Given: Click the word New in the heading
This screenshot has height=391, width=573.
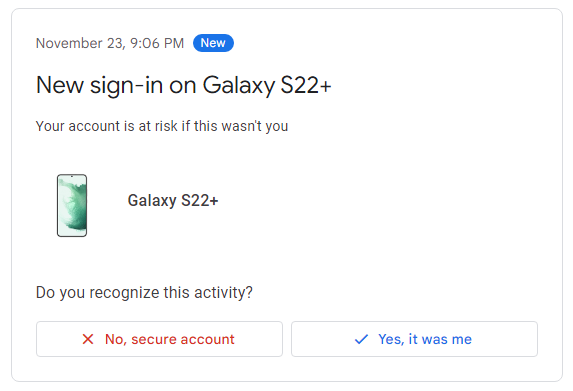Looking at the screenshot, I should pyautogui.click(x=60, y=86).
